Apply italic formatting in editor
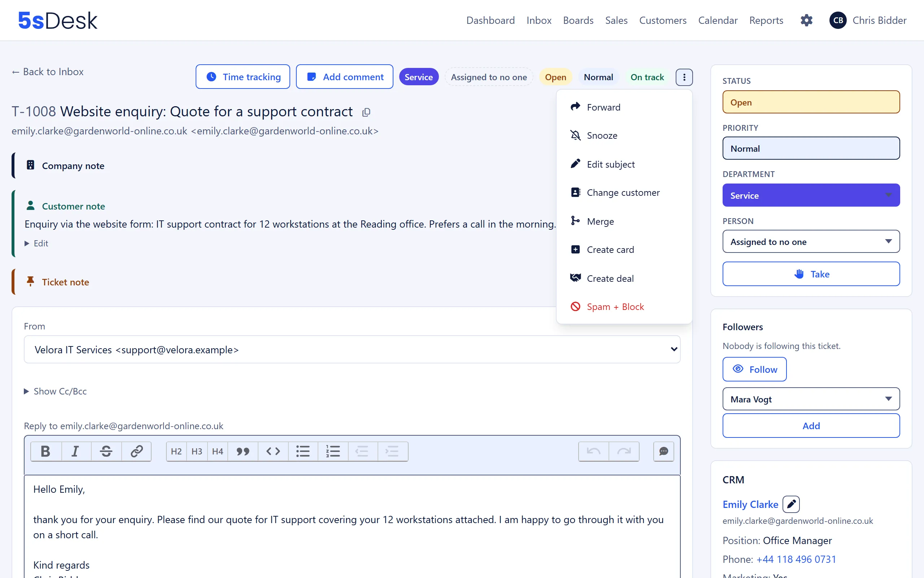Viewport: 924px width, 578px height. pos(76,452)
